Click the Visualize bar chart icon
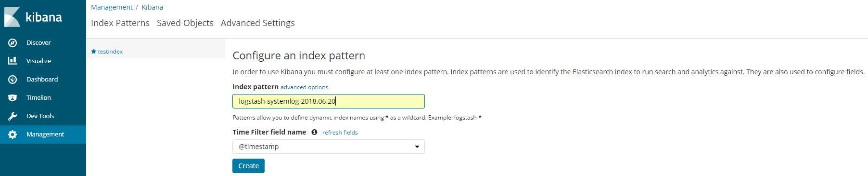 (13, 61)
